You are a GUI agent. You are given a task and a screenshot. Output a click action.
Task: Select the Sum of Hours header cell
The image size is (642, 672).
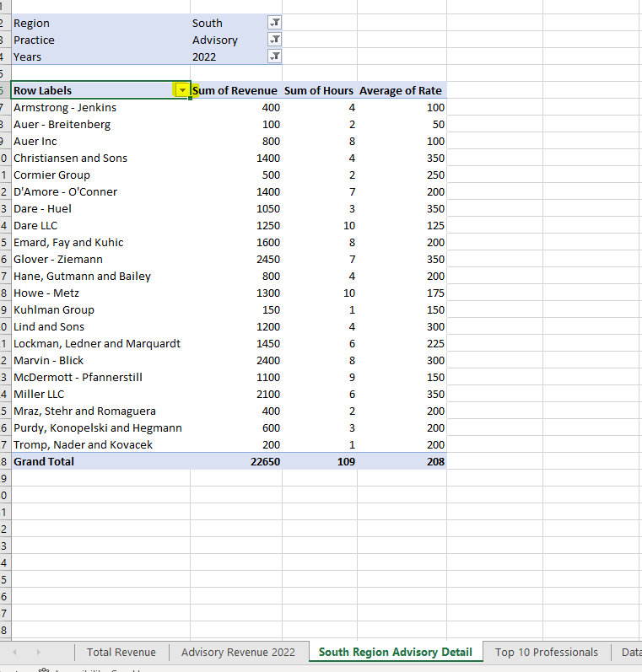pyautogui.click(x=319, y=90)
